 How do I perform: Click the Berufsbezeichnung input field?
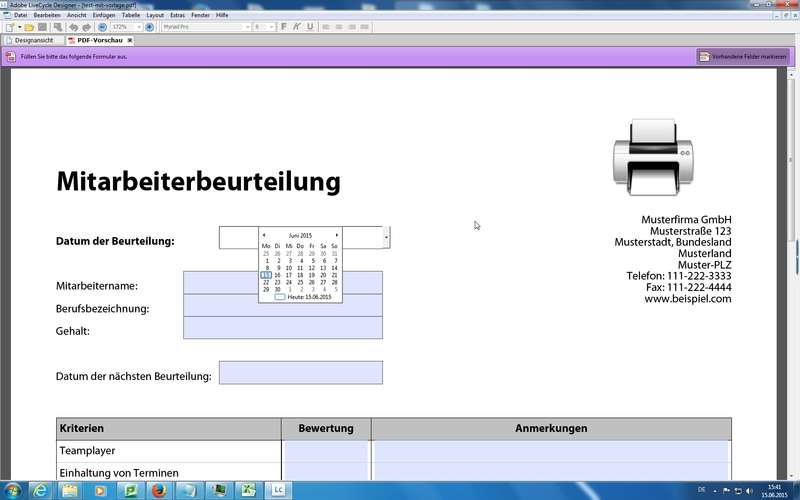pos(283,305)
